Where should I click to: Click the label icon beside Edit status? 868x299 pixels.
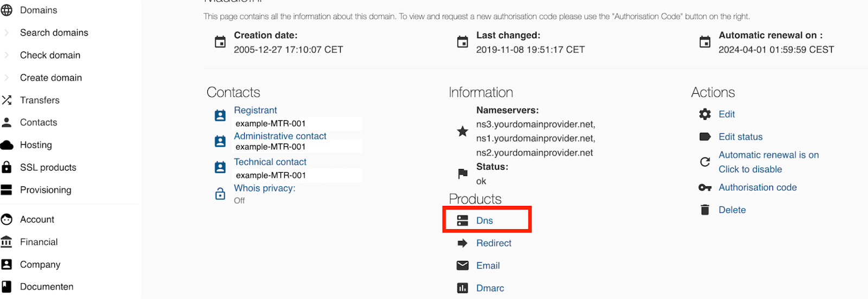pyautogui.click(x=705, y=137)
